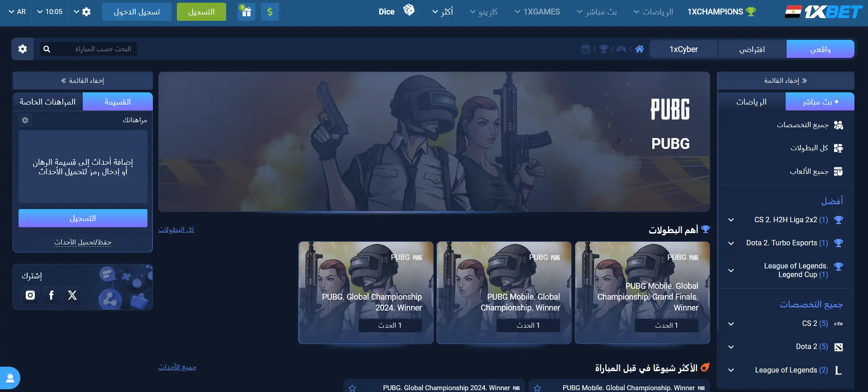Switch to the 1xCyber tab
Viewport: 868px width, 392px height.
[x=683, y=49]
